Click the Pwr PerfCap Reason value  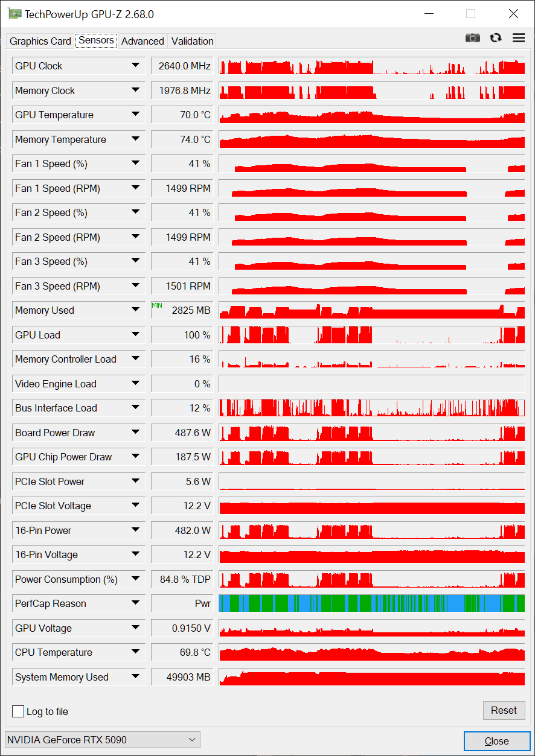pos(182,603)
